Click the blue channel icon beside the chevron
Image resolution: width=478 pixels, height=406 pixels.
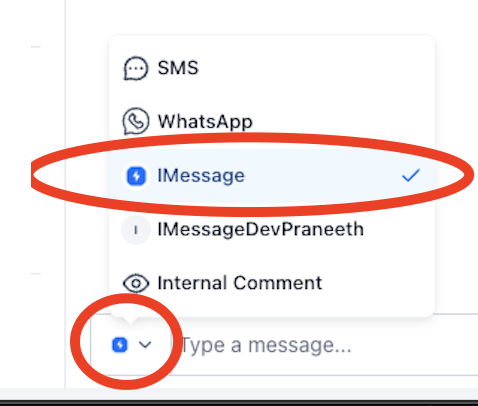(x=120, y=345)
